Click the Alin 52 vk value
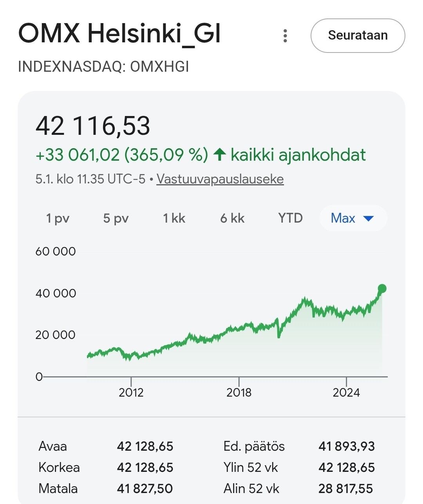Image resolution: width=423 pixels, height=504 pixels. pyautogui.click(x=345, y=488)
